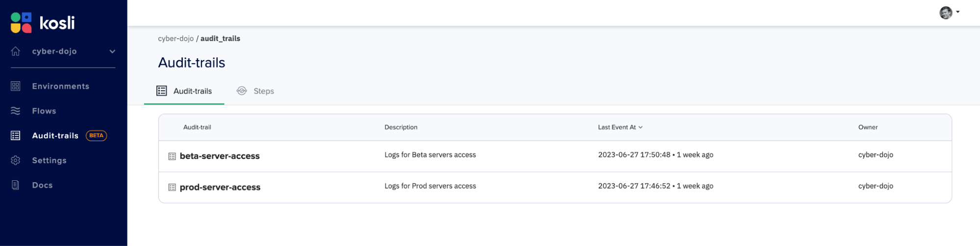Click the Docs document icon
The image size is (980, 246).
coord(16,185)
